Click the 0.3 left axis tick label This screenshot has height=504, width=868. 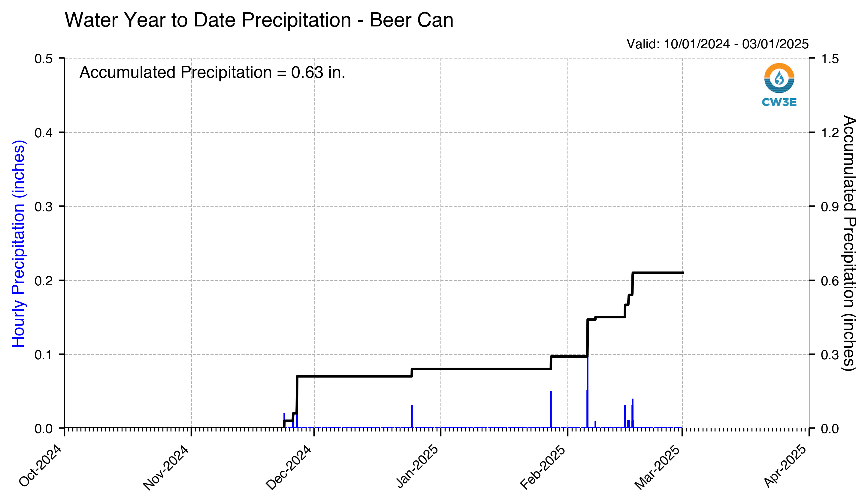point(44,207)
